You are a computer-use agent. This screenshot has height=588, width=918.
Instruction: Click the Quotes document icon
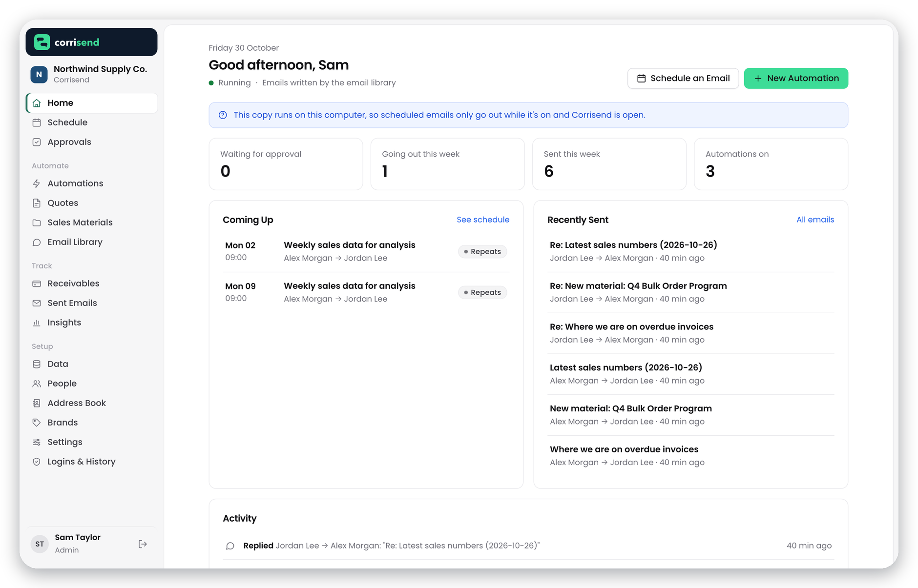point(37,203)
